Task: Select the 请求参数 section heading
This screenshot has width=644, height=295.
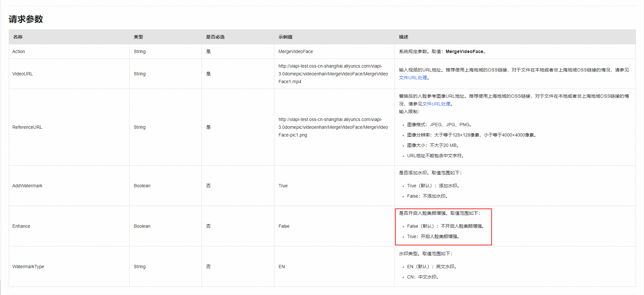Action: click(26, 19)
